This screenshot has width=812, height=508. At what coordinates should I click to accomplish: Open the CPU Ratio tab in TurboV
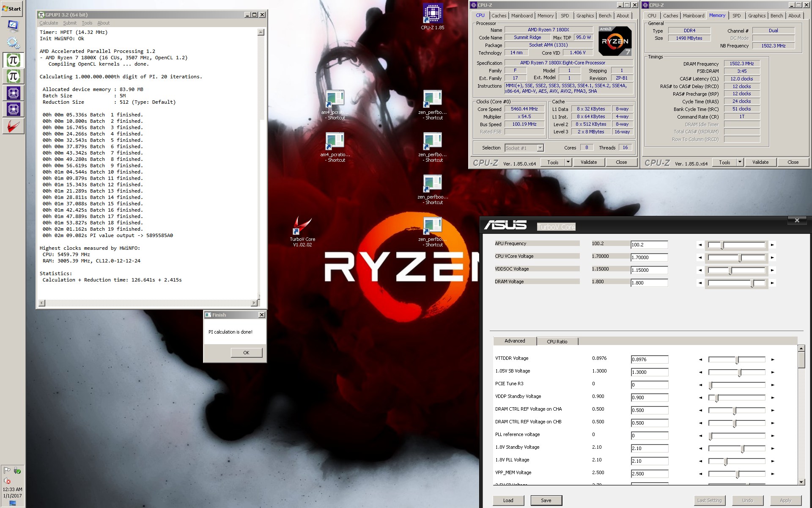click(x=557, y=341)
